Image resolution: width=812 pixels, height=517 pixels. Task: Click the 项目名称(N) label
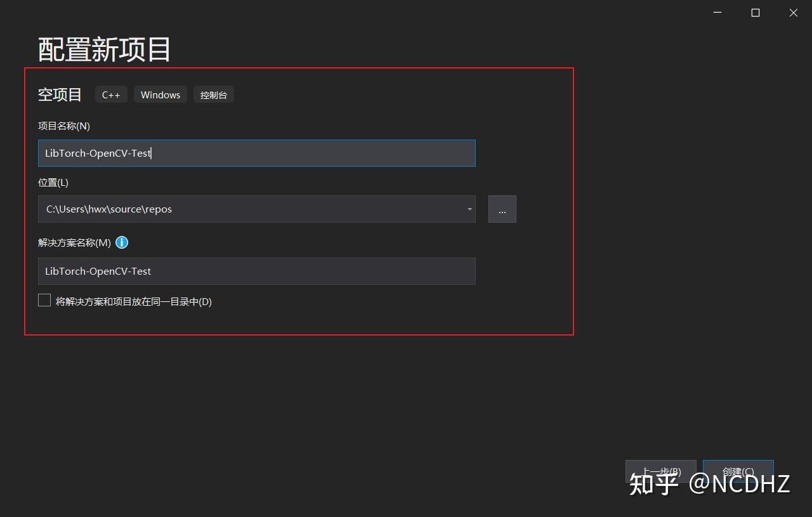63,126
